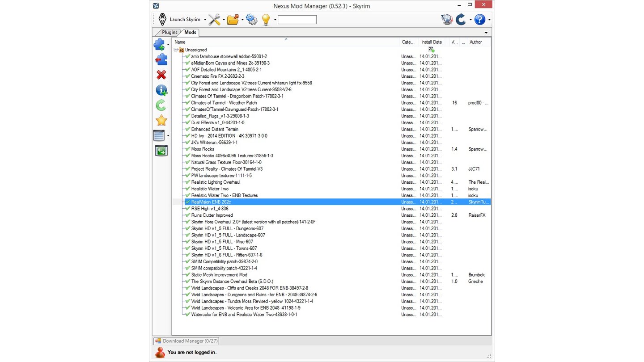This screenshot has height=362, width=644.
Task: Open settings with the gears icon
Action: click(x=252, y=20)
